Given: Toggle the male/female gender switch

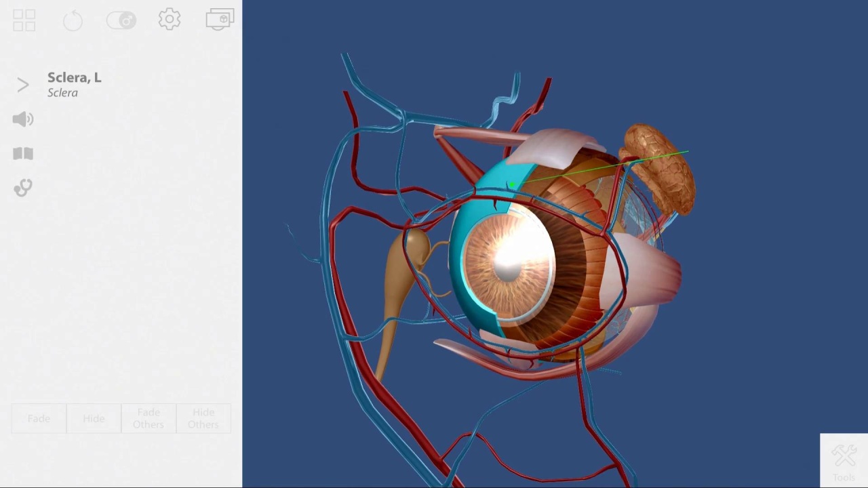Looking at the screenshot, I should pyautogui.click(x=121, y=20).
